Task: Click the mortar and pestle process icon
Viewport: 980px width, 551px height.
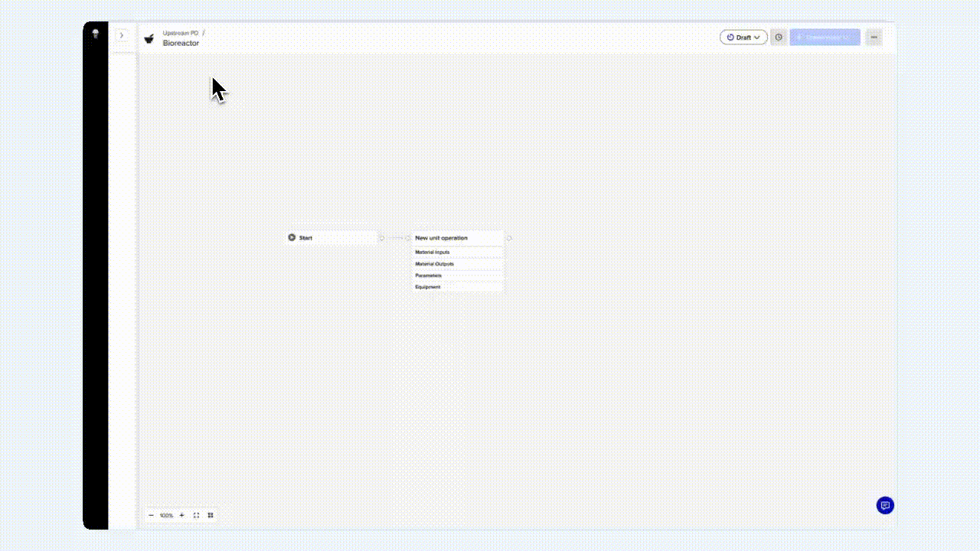Action: pos(149,38)
